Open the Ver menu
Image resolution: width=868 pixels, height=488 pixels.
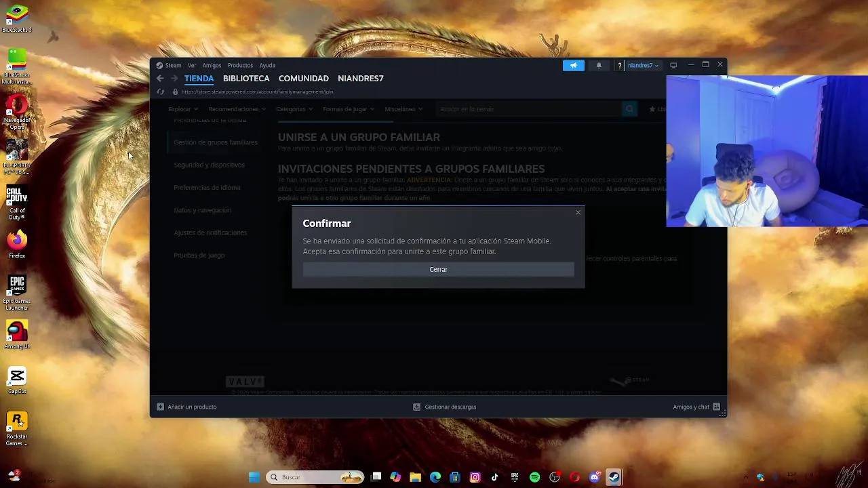(192, 65)
